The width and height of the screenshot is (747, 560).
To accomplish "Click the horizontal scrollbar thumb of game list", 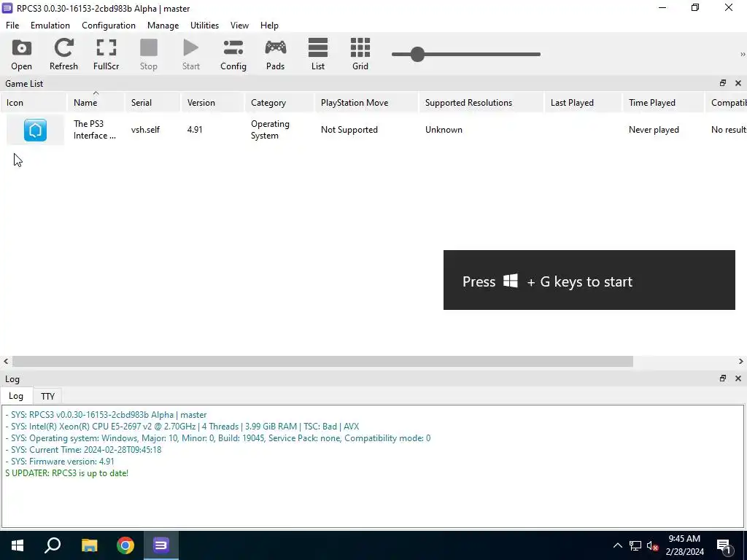I will 322,362.
